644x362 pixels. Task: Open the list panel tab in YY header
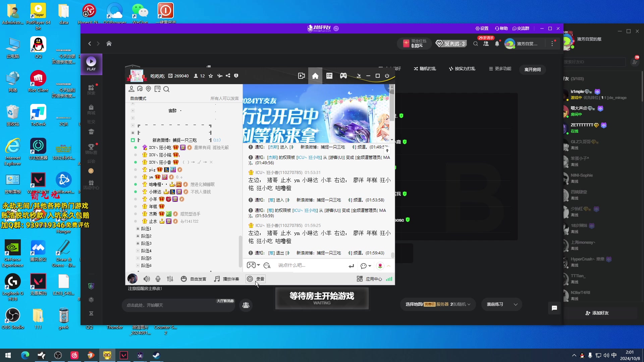[x=329, y=76]
